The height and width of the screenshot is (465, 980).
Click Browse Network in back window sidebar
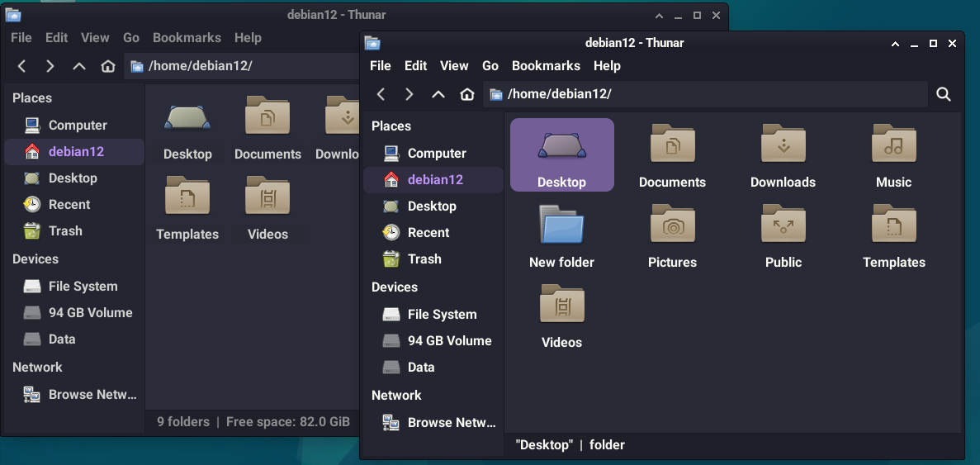coord(74,394)
